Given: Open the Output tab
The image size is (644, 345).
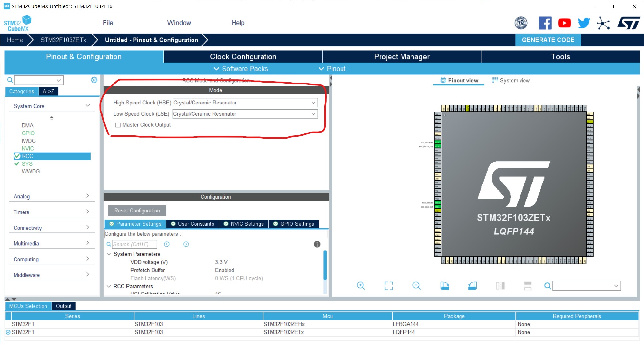Looking at the screenshot, I should click(x=64, y=306).
